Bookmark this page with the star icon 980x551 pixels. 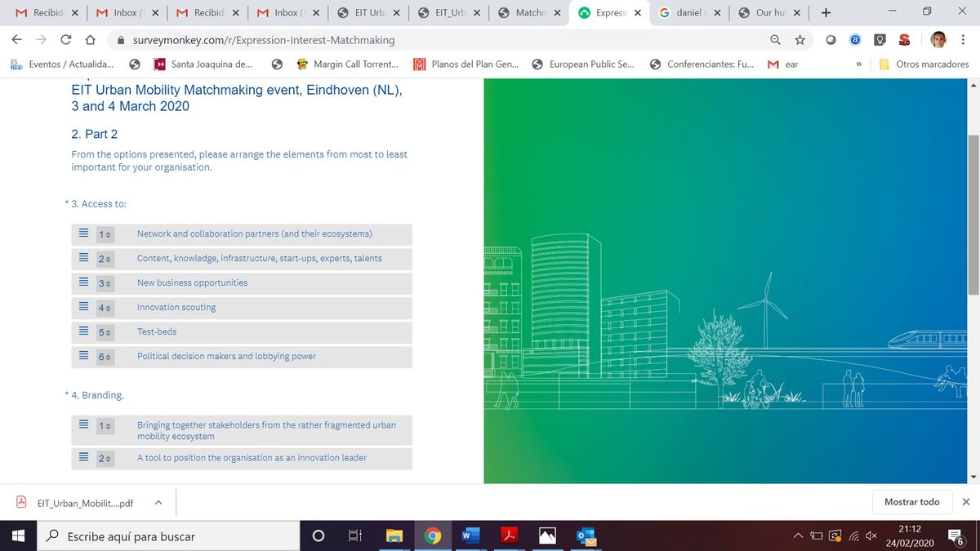click(x=800, y=39)
